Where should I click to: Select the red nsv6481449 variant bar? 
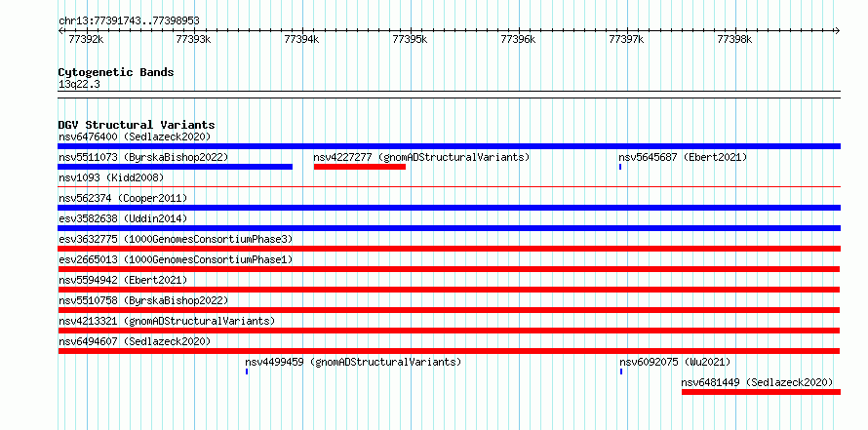point(761,392)
